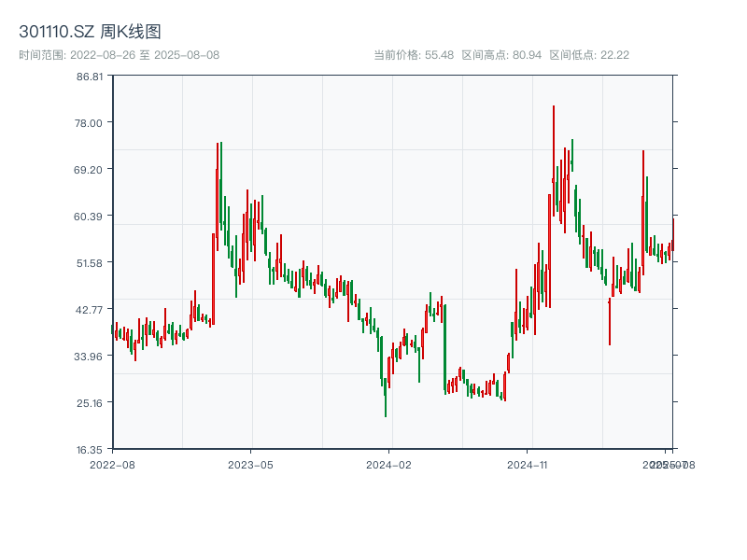Click y-axis label 78.00
This screenshot has width=747, height=560.
click(89, 123)
